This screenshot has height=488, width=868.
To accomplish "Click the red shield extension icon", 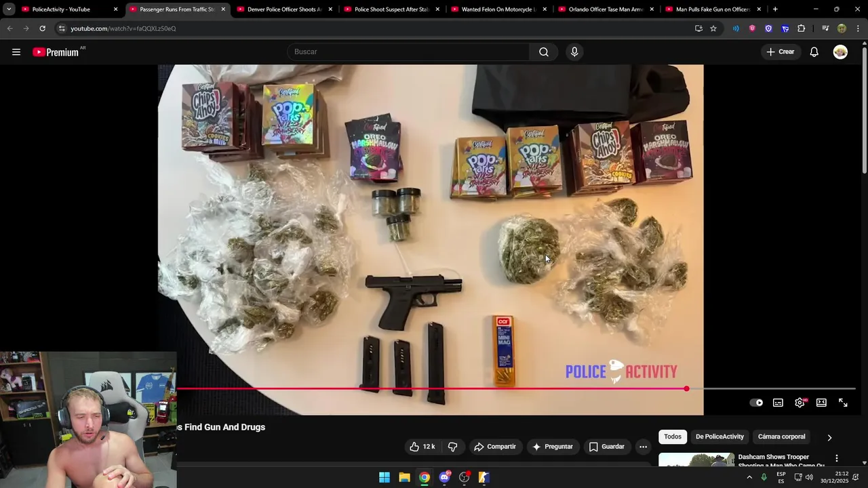I will (x=752, y=28).
